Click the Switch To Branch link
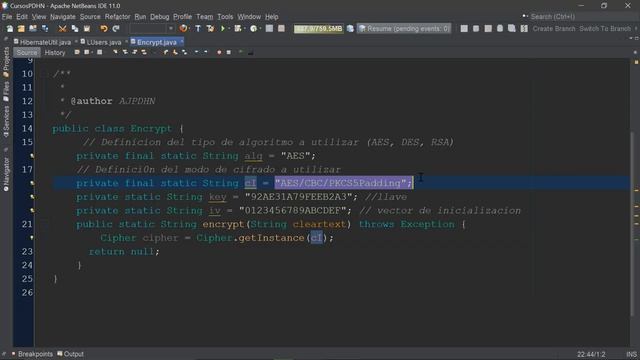This screenshot has height=360, width=640. 605,29
